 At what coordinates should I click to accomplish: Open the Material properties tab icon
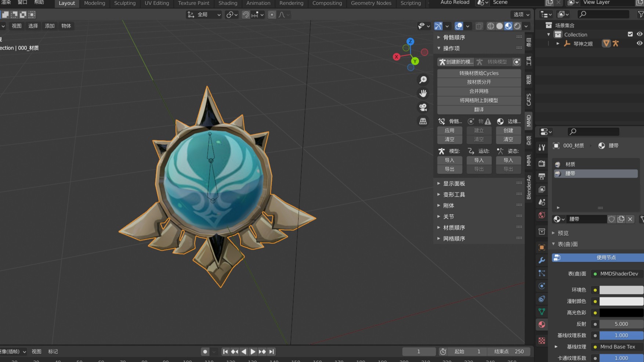click(542, 325)
